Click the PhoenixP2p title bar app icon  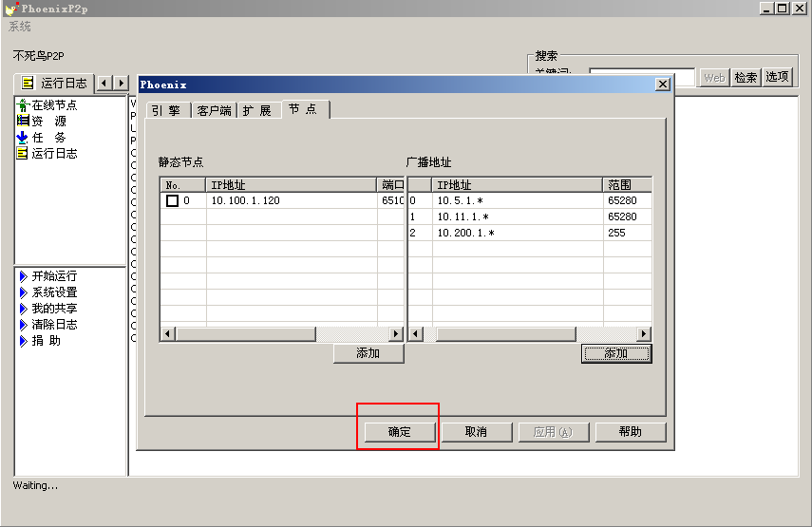click(10, 9)
